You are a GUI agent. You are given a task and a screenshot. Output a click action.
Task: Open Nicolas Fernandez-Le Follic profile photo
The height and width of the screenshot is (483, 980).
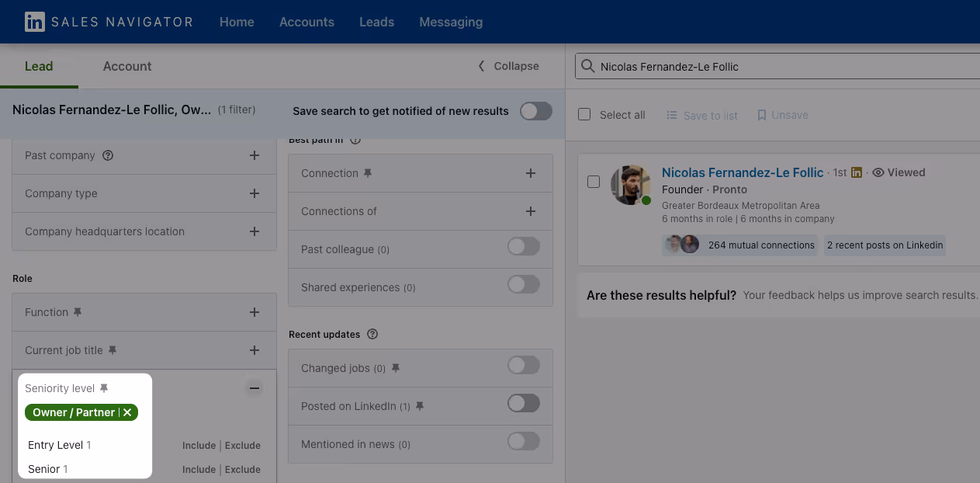pos(630,185)
